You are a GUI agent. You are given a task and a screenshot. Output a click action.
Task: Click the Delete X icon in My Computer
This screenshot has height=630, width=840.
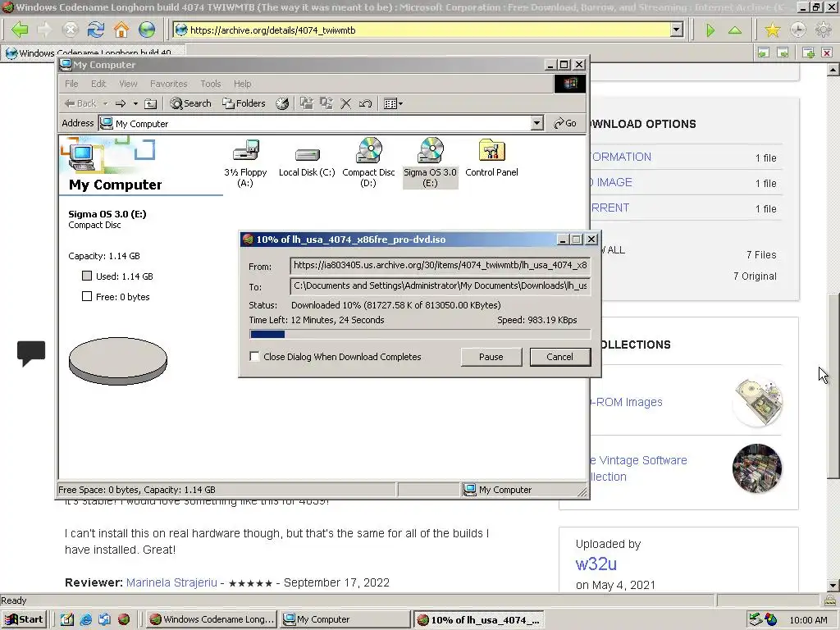point(346,103)
